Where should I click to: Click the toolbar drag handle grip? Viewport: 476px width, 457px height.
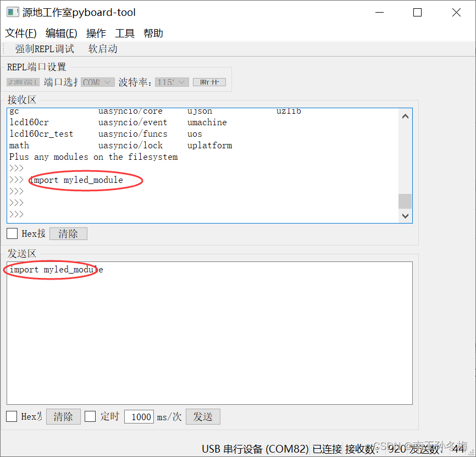(3, 48)
